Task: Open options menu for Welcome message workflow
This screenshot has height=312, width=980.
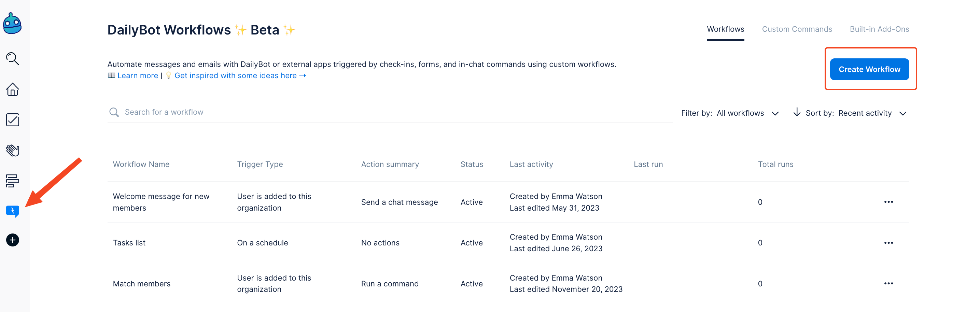Action: pos(889,202)
